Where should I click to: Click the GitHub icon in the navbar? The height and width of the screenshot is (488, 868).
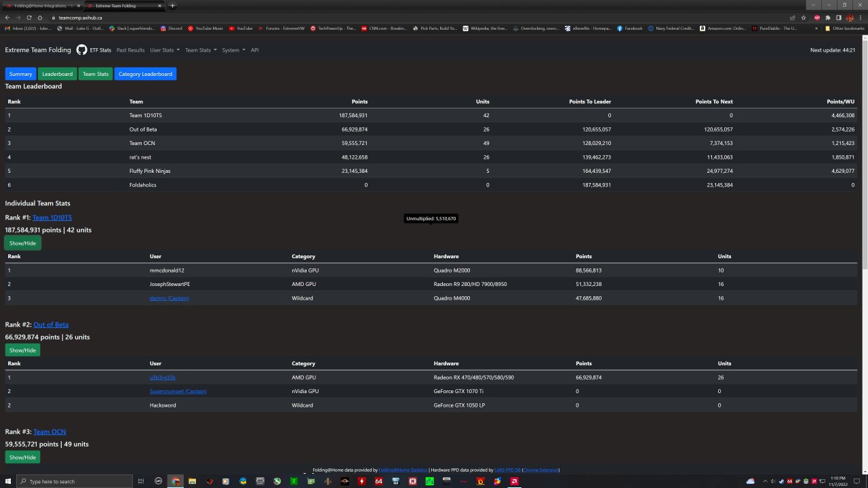coord(81,50)
